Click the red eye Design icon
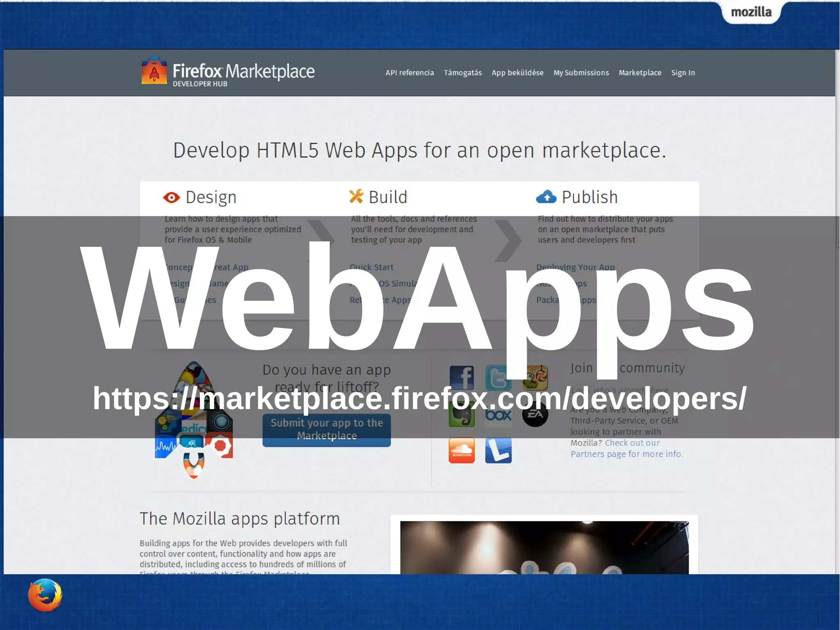The width and height of the screenshot is (840, 630). pyautogui.click(x=171, y=197)
